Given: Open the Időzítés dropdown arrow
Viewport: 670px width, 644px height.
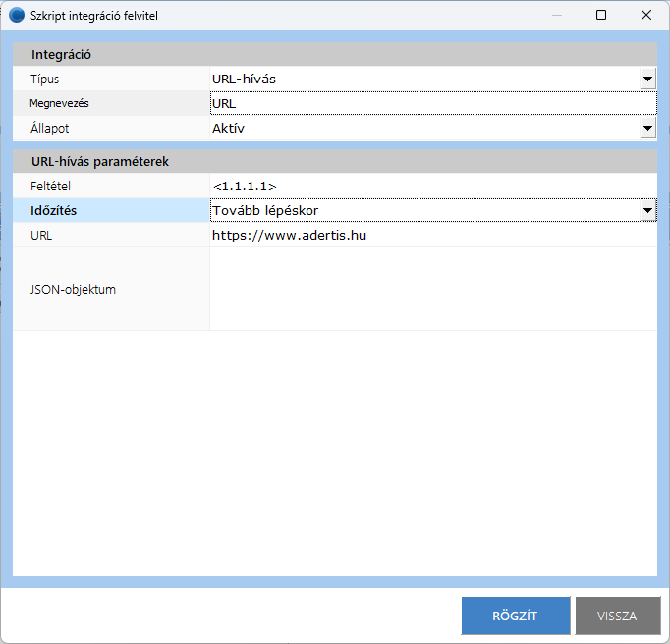Looking at the screenshot, I should pos(647,210).
